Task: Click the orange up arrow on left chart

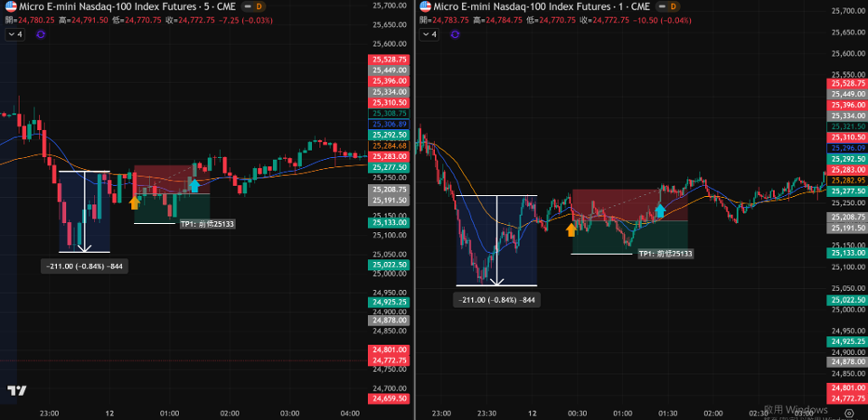Action: coord(135,202)
